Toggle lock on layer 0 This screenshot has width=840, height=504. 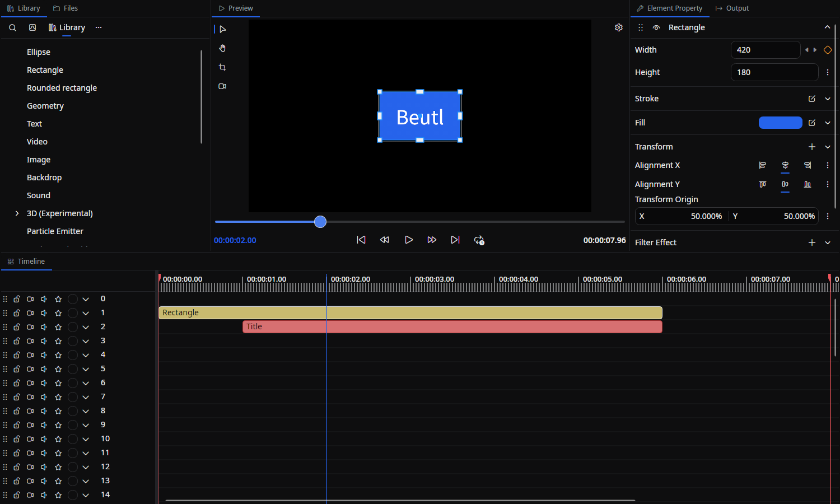(17, 299)
